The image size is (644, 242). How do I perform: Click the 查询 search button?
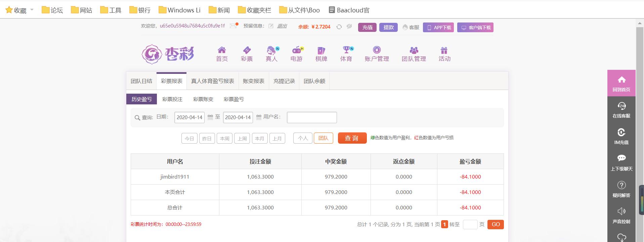[x=352, y=138]
